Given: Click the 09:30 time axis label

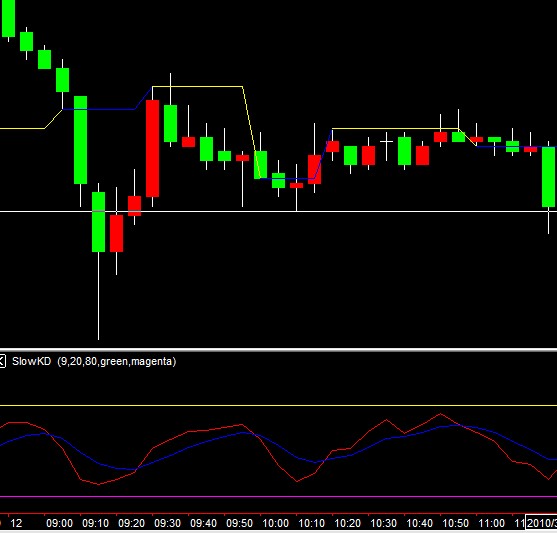Looking at the screenshot, I should coord(168,523).
